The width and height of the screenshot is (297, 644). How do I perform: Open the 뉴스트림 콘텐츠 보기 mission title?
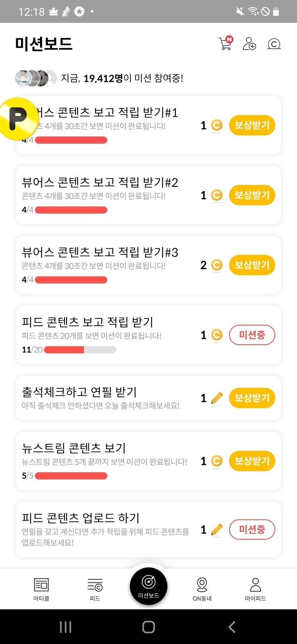point(74,448)
